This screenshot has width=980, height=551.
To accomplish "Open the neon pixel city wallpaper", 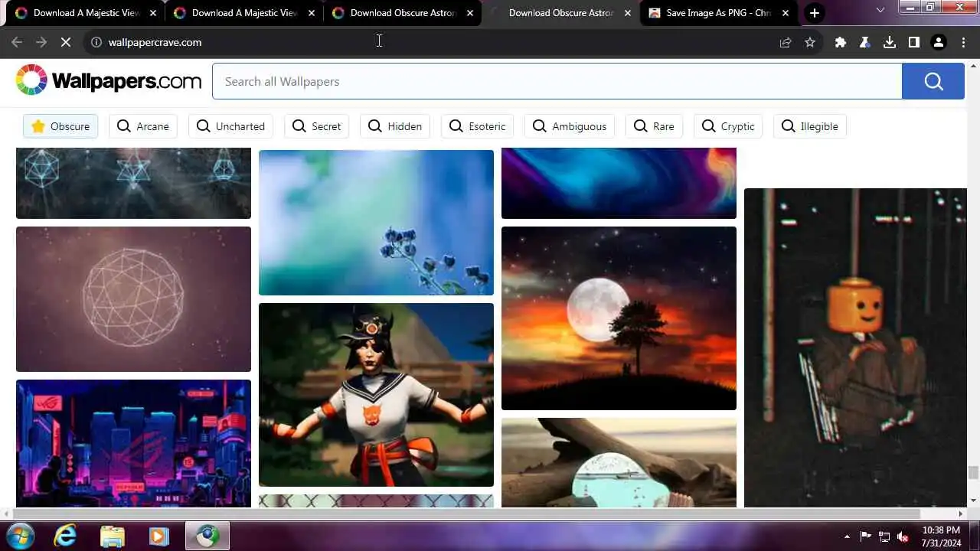I will (133, 443).
